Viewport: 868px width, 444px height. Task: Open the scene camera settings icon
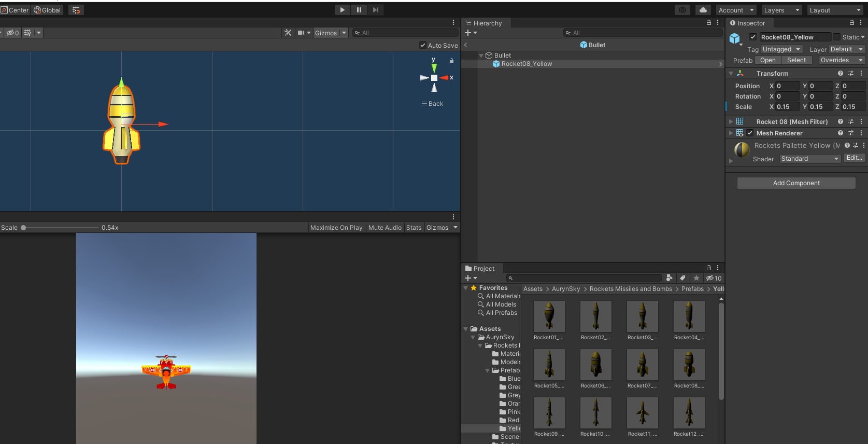pyautogui.click(x=301, y=33)
